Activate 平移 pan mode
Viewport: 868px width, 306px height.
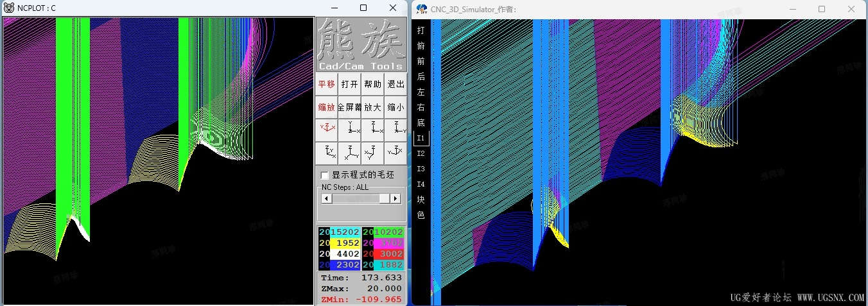click(326, 84)
